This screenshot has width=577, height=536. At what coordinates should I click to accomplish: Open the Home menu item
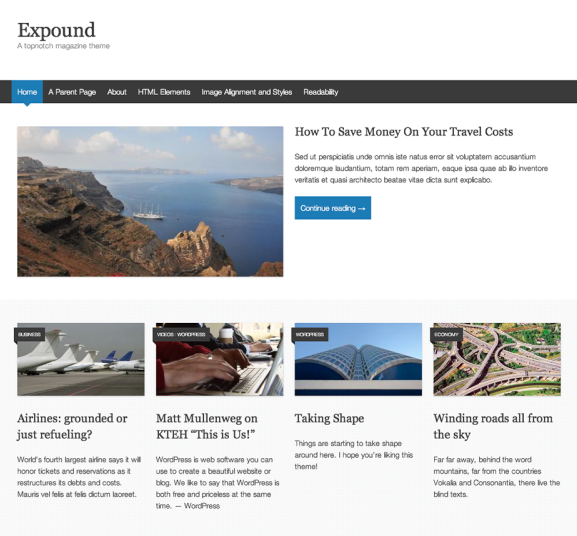pos(27,92)
